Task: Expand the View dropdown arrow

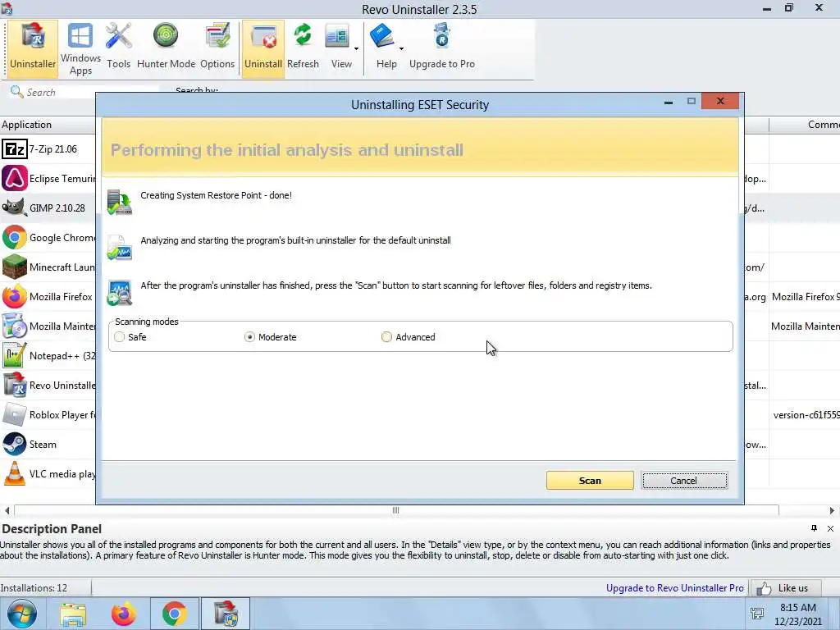Action: click(356, 48)
